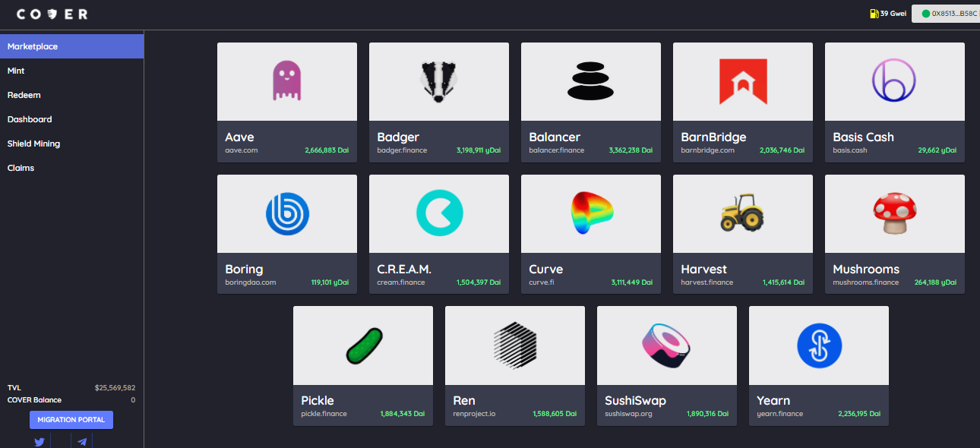This screenshot has height=448, width=980.
Task: Click the yellow gas pump icon
Action: (x=874, y=14)
